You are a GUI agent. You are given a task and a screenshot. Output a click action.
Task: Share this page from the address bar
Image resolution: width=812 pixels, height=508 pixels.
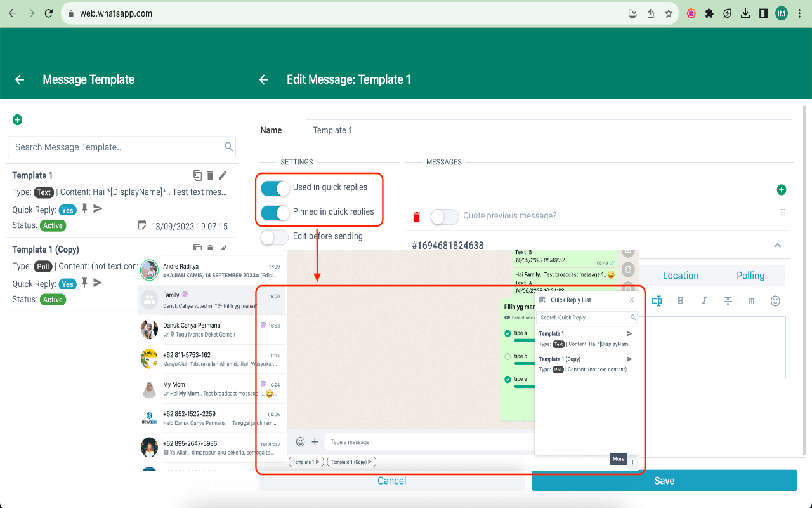click(650, 13)
